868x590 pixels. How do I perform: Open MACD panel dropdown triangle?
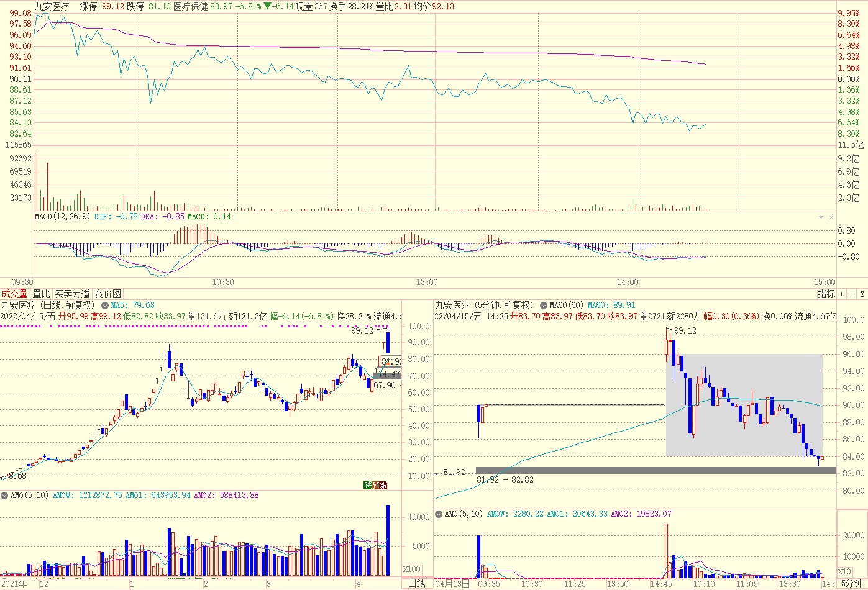(x=821, y=217)
